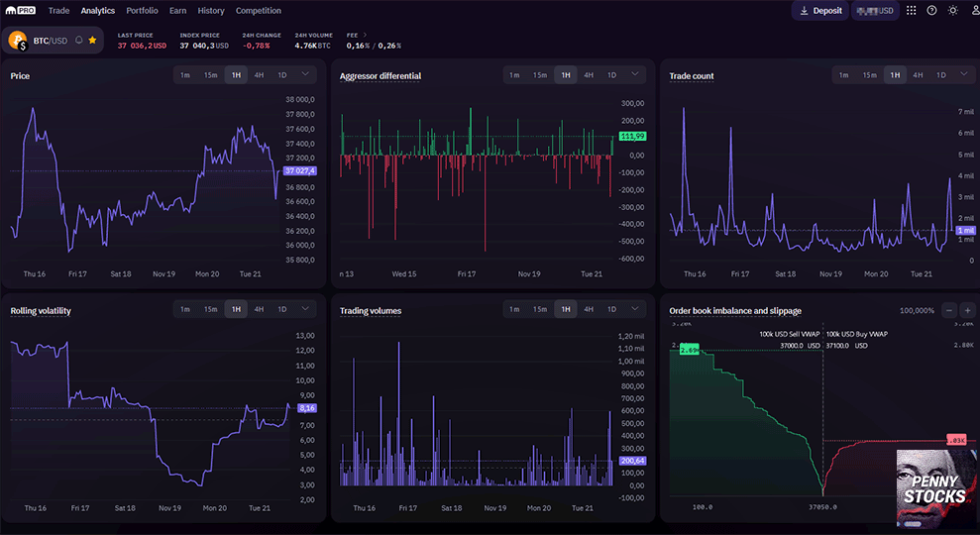Click the Kraken Pro logo
Viewport: 980px width, 535px height.
click(22, 11)
